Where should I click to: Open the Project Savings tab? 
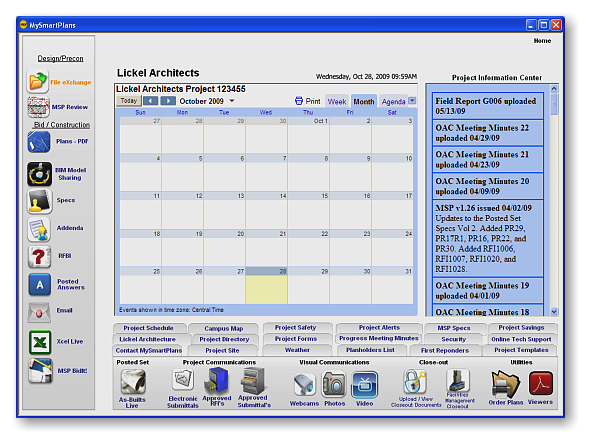tap(521, 328)
